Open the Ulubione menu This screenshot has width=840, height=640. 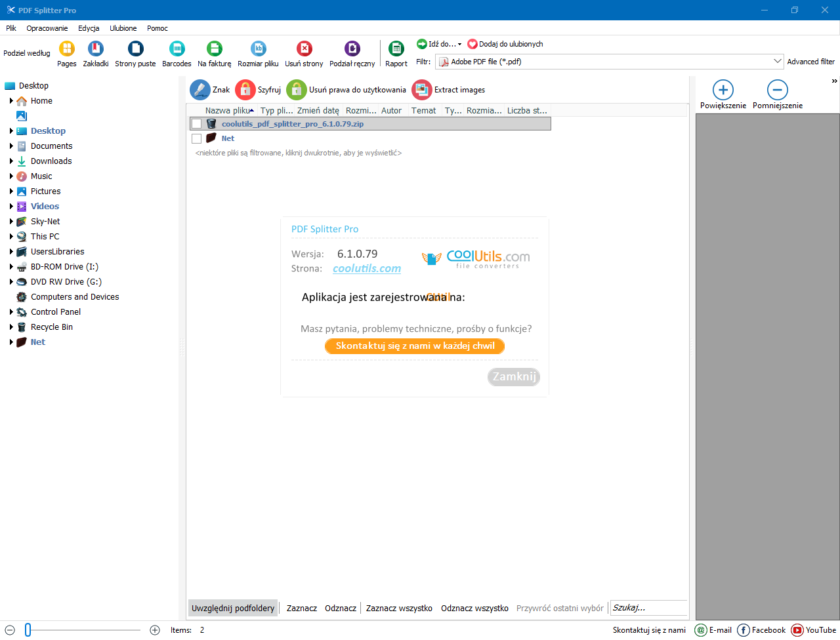pyautogui.click(x=123, y=28)
